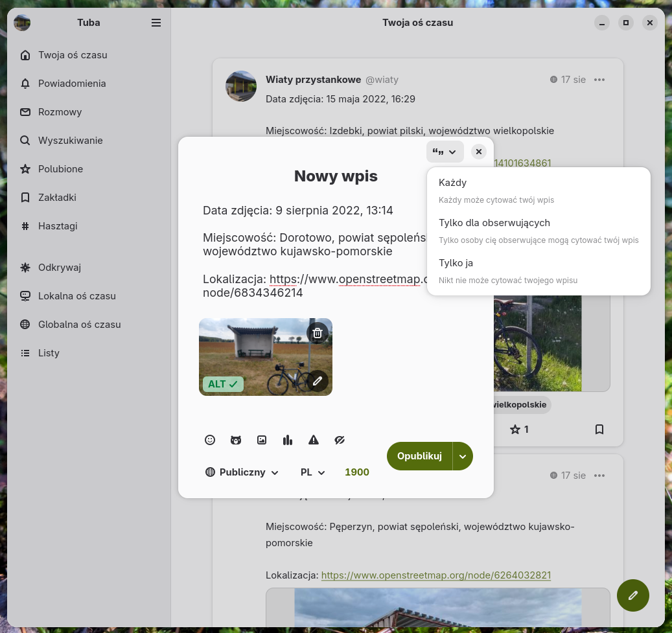672x633 pixels.
Task: Open the PL language dropdown
Action: tap(312, 472)
